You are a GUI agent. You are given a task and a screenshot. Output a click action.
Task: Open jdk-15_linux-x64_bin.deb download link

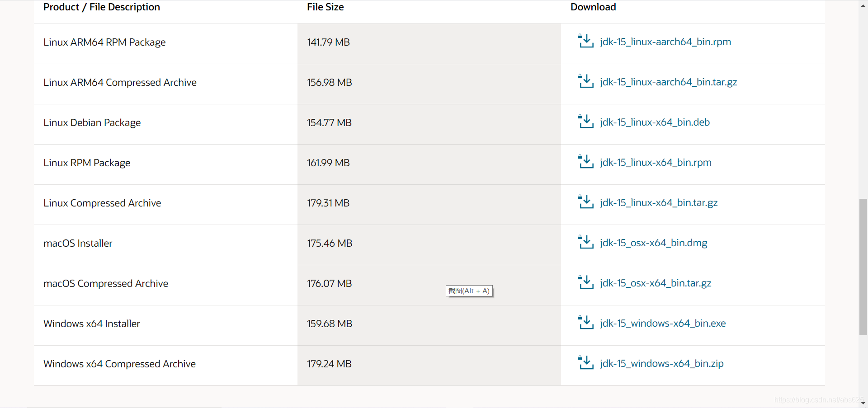pyautogui.click(x=655, y=122)
